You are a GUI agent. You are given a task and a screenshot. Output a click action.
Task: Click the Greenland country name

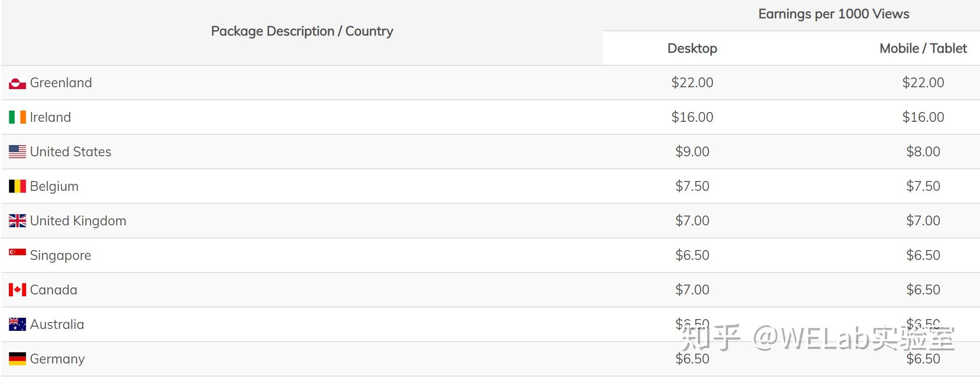[61, 83]
